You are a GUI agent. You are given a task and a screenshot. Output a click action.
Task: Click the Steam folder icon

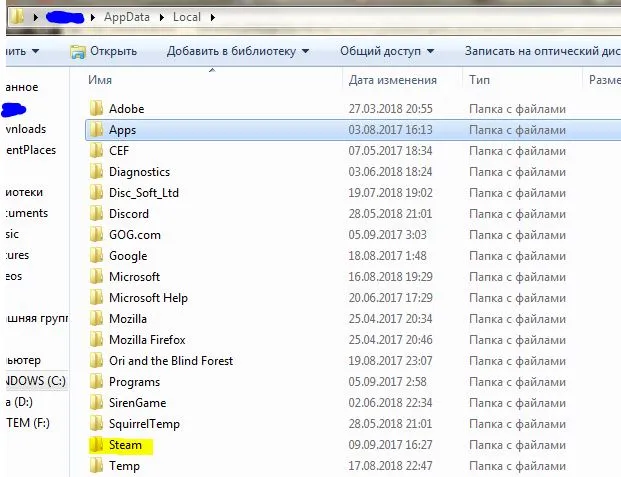96,445
